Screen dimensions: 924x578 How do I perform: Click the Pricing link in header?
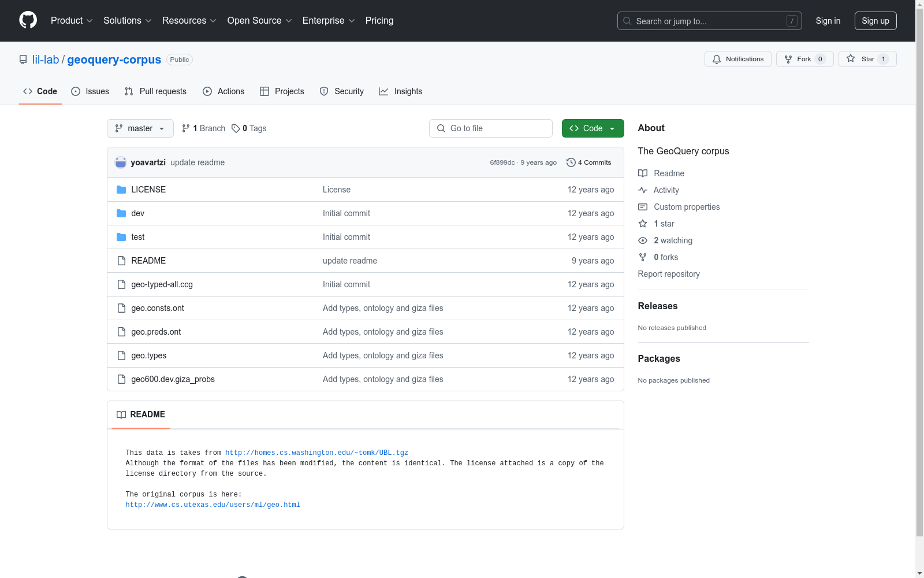[x=379, y=20]
